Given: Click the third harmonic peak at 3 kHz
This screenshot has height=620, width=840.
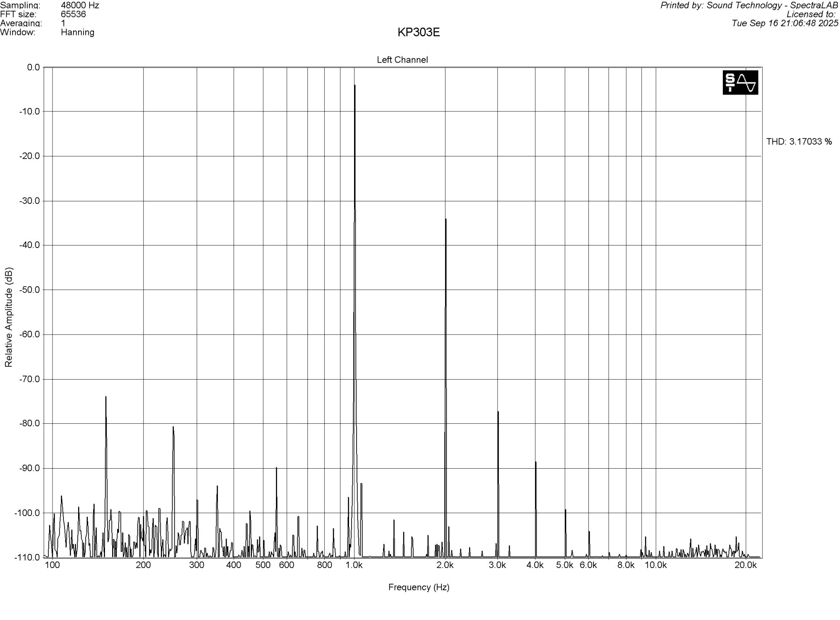Looking at the screenshot, I should coord(498,412).
